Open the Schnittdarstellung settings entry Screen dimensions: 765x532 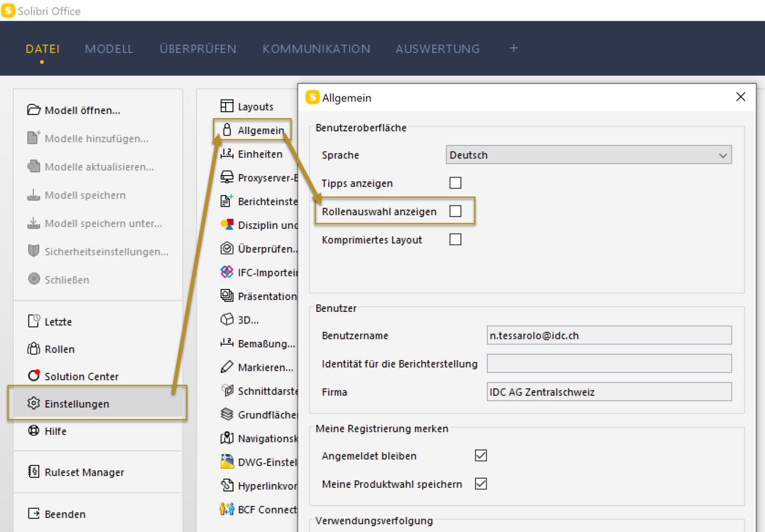click(x=258, y=390)
